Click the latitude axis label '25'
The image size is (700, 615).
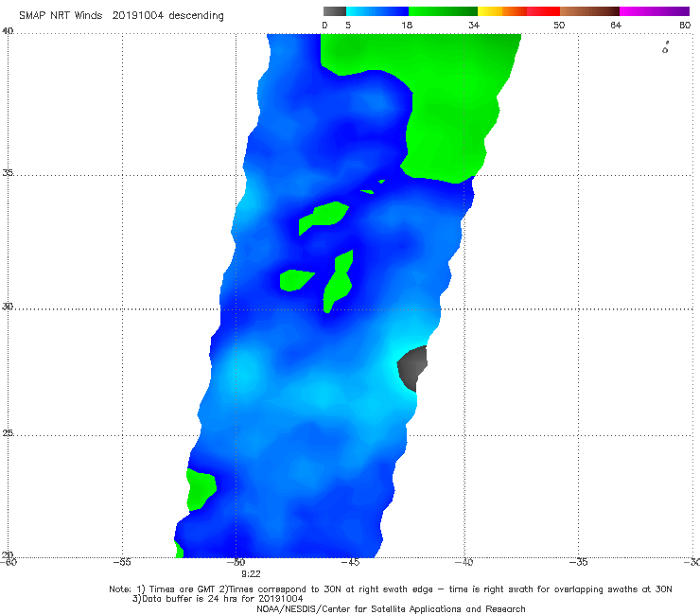coord(8,432)
